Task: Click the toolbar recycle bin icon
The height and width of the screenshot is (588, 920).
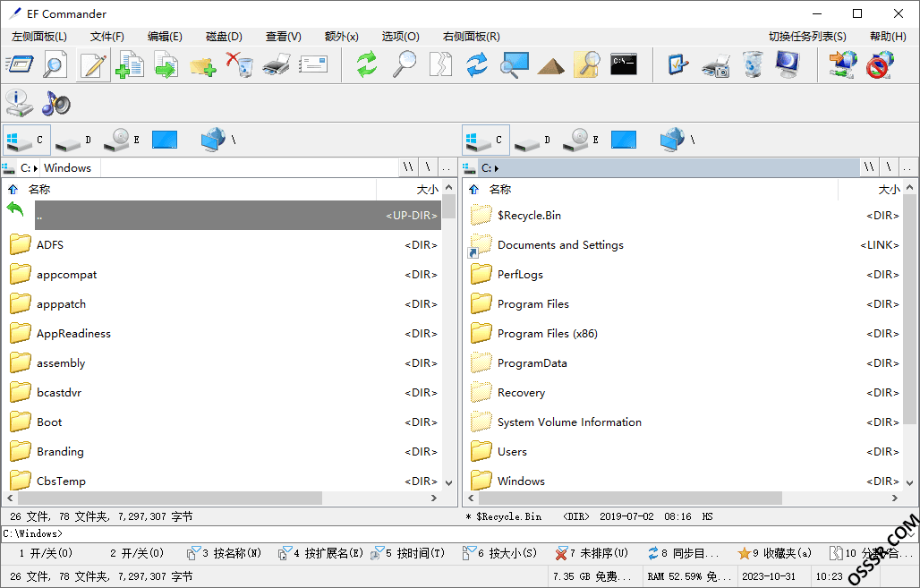Action: (752, 64)
